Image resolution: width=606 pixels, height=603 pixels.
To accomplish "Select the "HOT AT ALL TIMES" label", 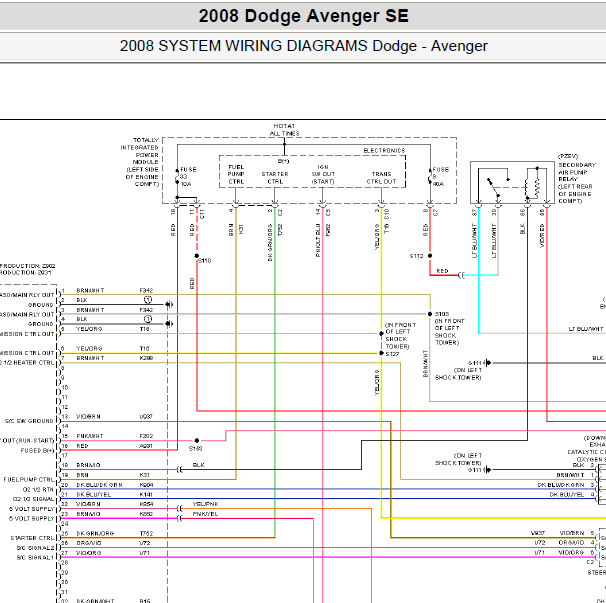I will 284,129.
